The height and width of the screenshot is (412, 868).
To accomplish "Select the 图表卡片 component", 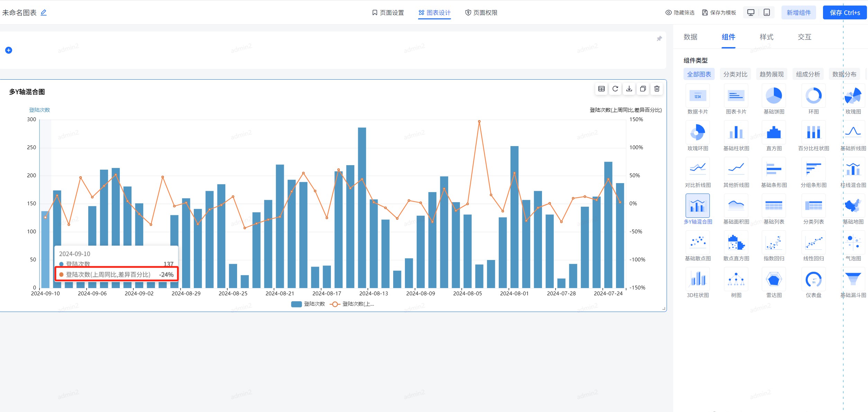I will coord(736,100).
